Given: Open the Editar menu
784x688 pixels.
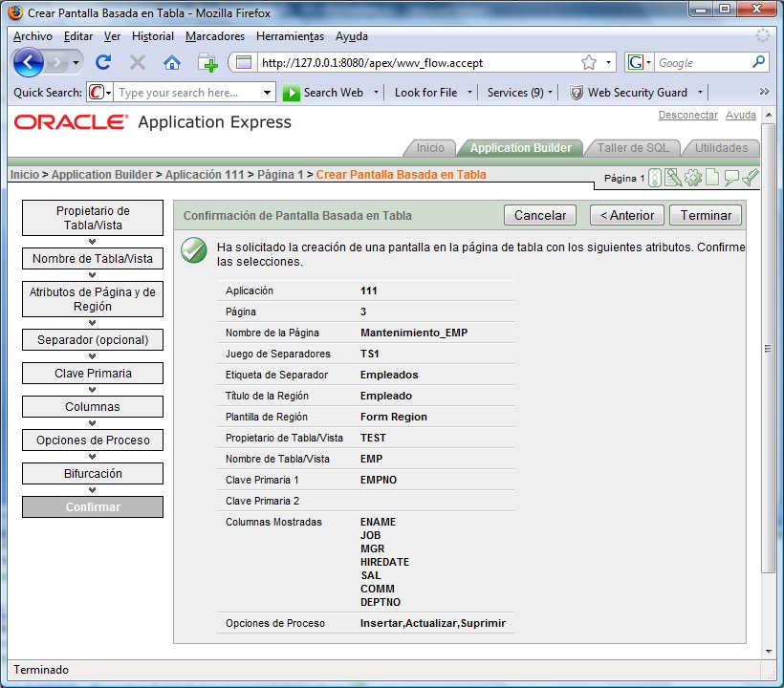Looking at the screenshot, I should (78, 36).
